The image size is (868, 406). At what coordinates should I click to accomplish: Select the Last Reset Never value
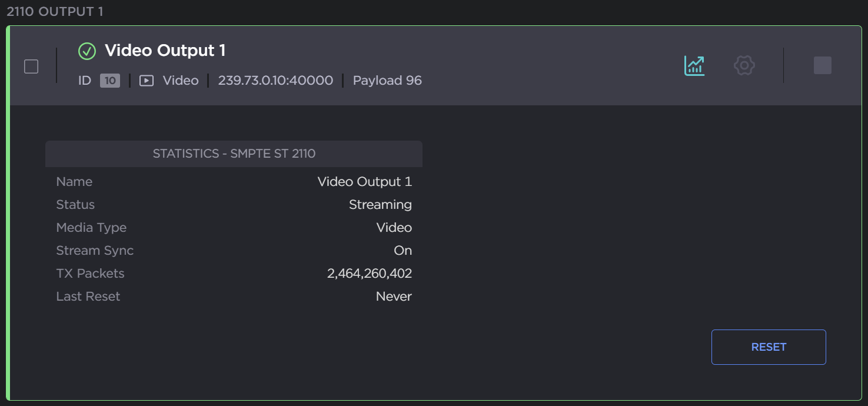click(x=394, y=297)
